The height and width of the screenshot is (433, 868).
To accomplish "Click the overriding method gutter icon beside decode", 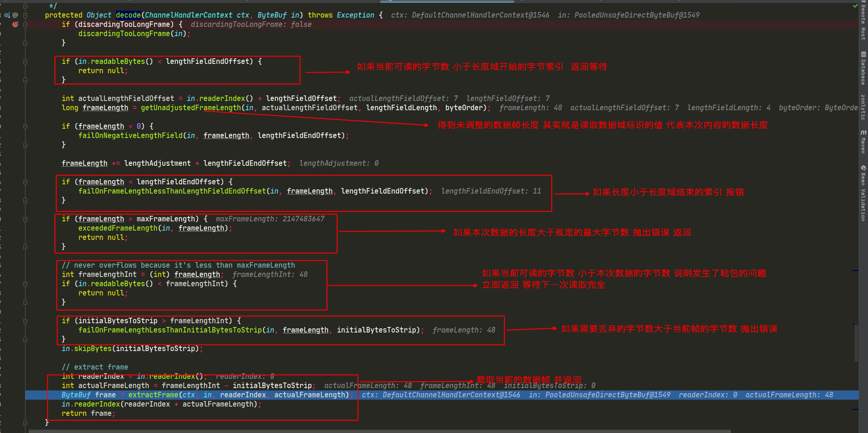I will (7, 15).
